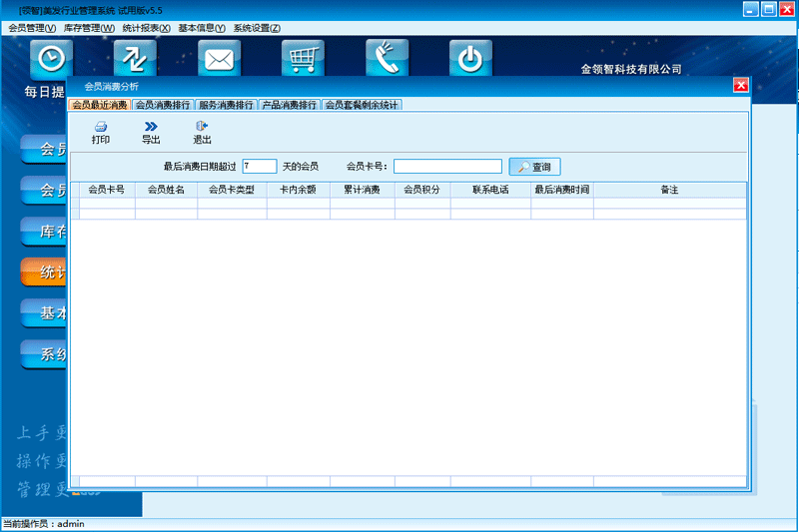Click the 金领智科技有限公司 company label
This screenshot has width=799, height=532.
(631, 69)
